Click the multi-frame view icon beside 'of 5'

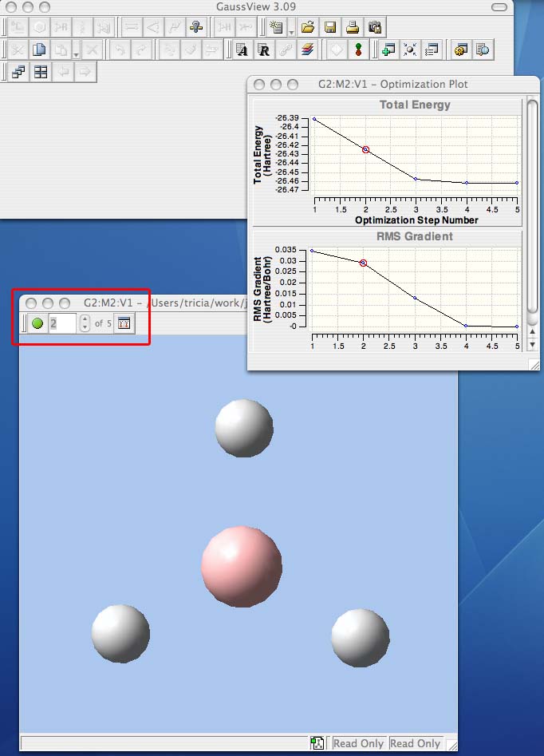coord(124,323)
